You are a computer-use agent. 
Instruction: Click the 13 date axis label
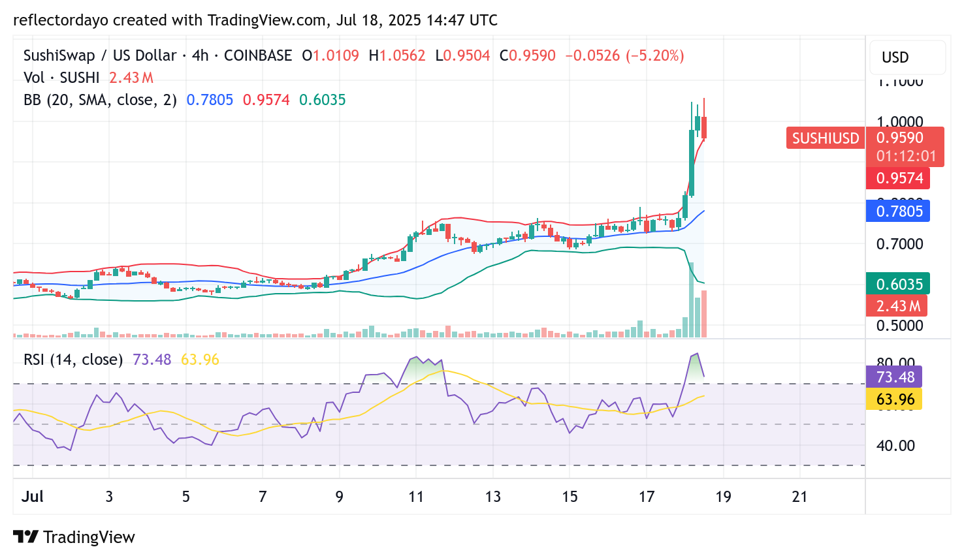493,497
